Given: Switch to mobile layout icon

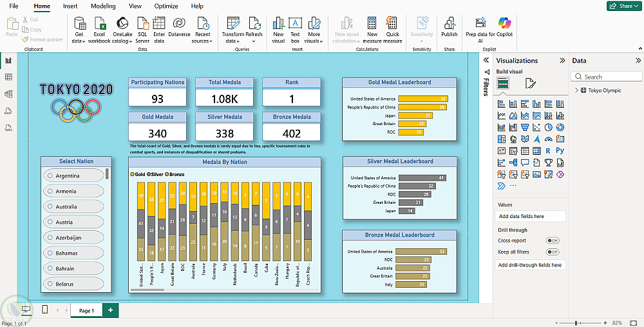Looking at the screenshot, I should [45, 310].
